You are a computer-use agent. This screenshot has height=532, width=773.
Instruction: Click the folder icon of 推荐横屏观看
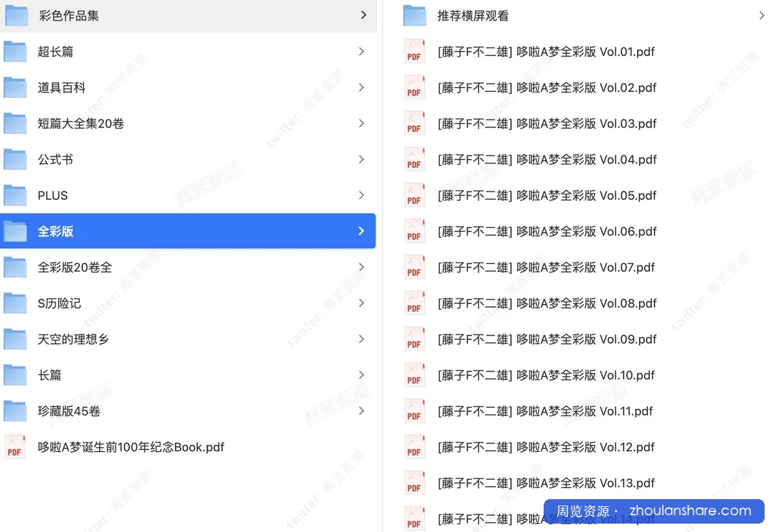(x=415, y=15)
